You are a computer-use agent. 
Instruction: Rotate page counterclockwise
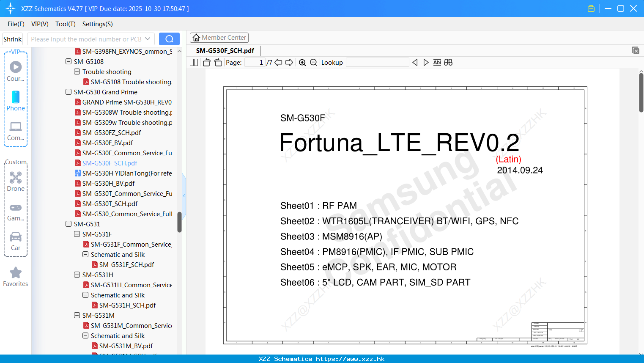point(206,62)
